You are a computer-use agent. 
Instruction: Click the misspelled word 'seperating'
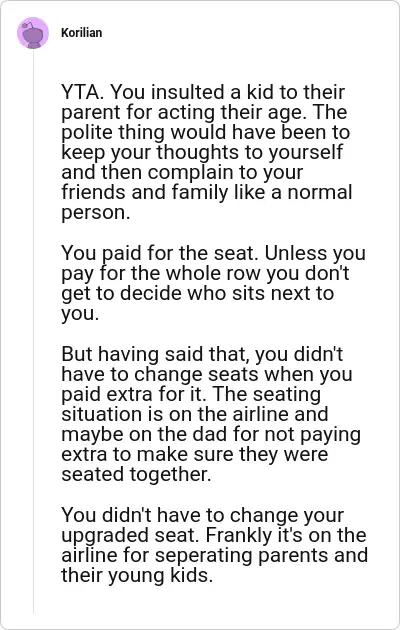(x=204, y=556)
